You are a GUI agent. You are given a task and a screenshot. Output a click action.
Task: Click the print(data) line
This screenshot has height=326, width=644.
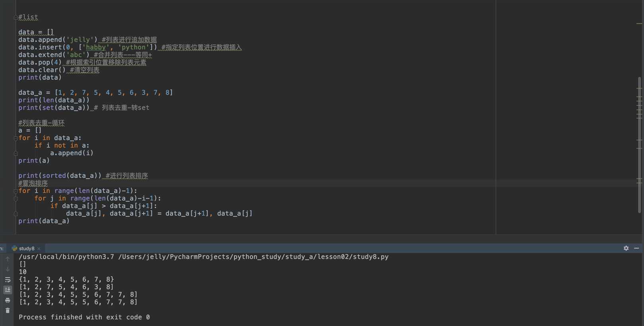(40, 78)
